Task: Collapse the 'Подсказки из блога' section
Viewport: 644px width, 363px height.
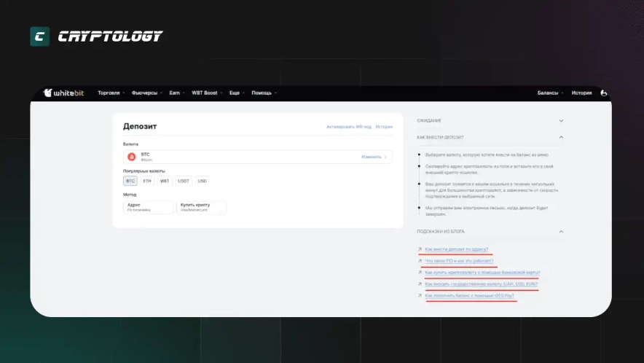Action: [x=561, y=232]
